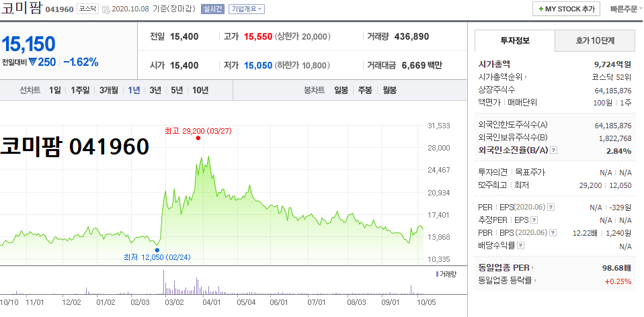
Task: Open the 기업개요 dropdown
Action: pos(247,9)
